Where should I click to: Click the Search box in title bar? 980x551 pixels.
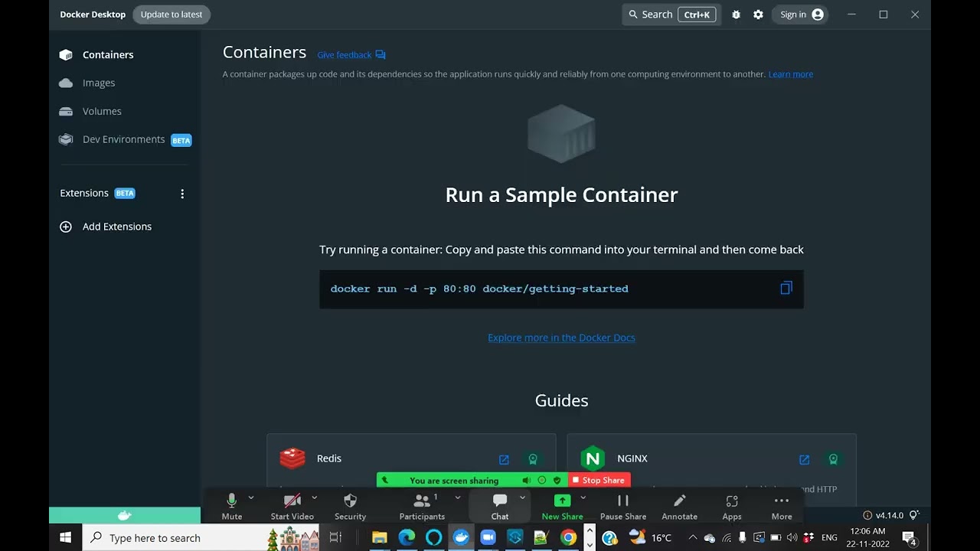pos(671,15)
